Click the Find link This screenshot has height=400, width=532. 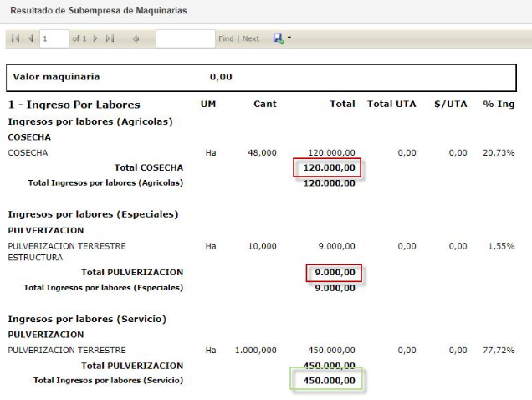(x=226, y=38)
